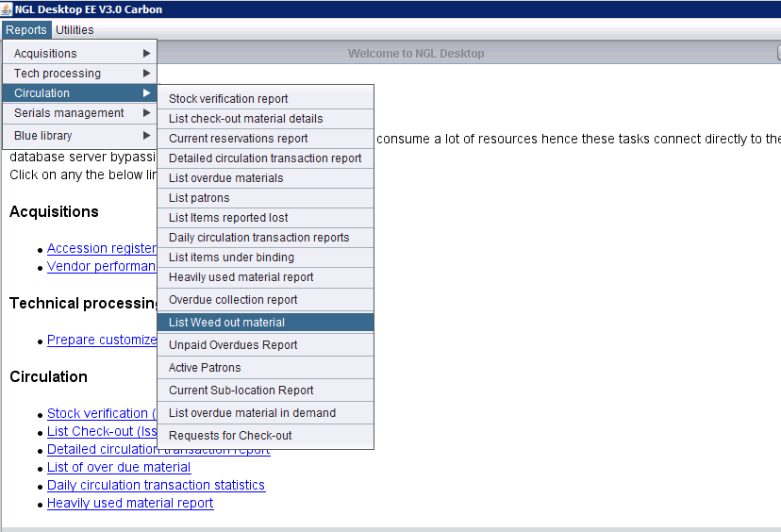
Task: Open the Reports menu
Action: pyautogui.click(x=25, y=30)
